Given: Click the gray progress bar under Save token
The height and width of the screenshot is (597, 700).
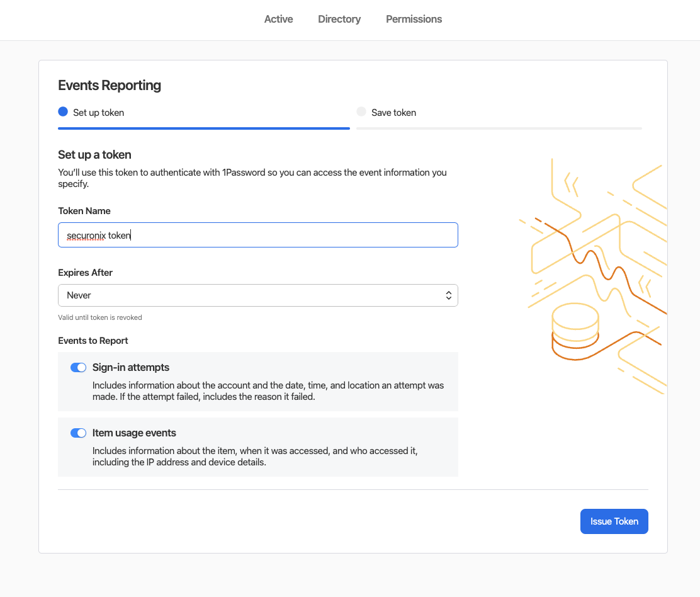Looking at the screenshot, I should (499, 128).
